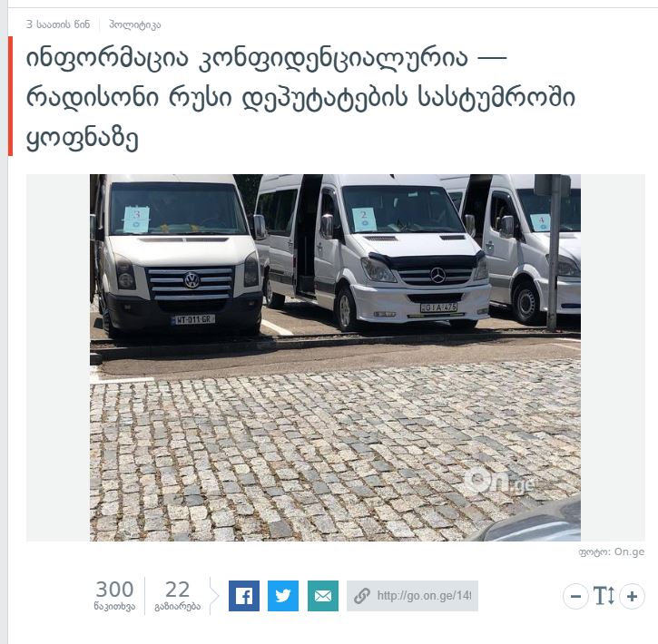Viewport: 658px width, 644px height.
Task: Open the პოლიტიკა category link
Action: tap(134, 24)
